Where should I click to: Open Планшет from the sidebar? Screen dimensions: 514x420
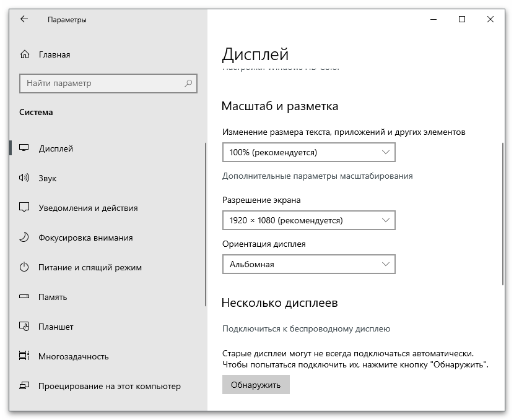[x=24, y=327]
